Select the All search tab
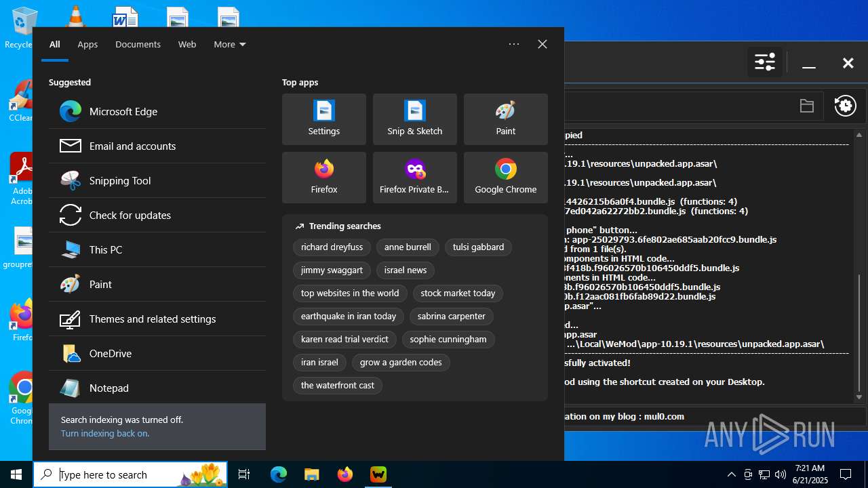The height and width of the screenshot is (488, 868). (55, 44)
